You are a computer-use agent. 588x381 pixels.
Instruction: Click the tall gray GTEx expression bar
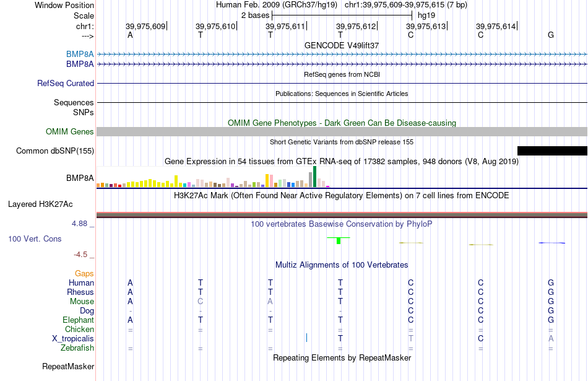[x=310, y=180]
